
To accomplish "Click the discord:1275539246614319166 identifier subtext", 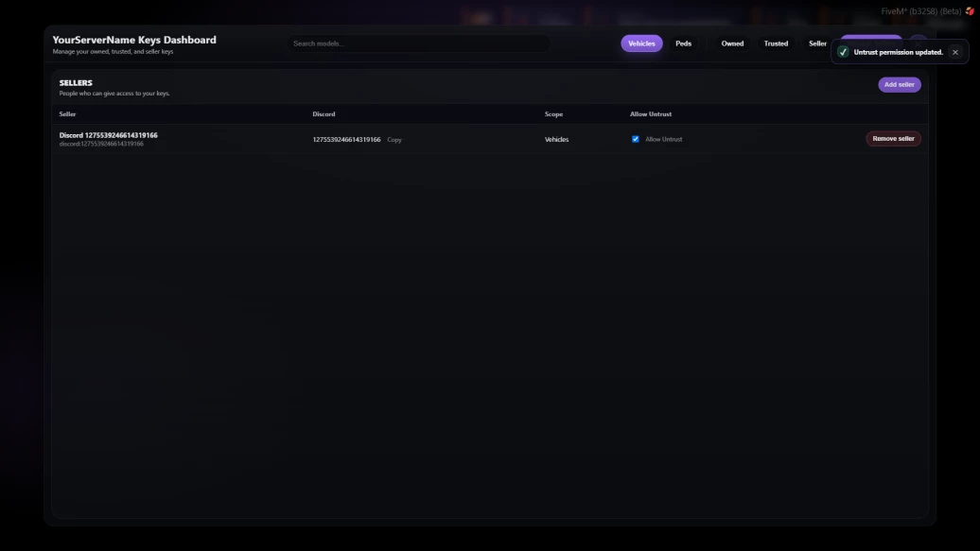I will point(101,144).
